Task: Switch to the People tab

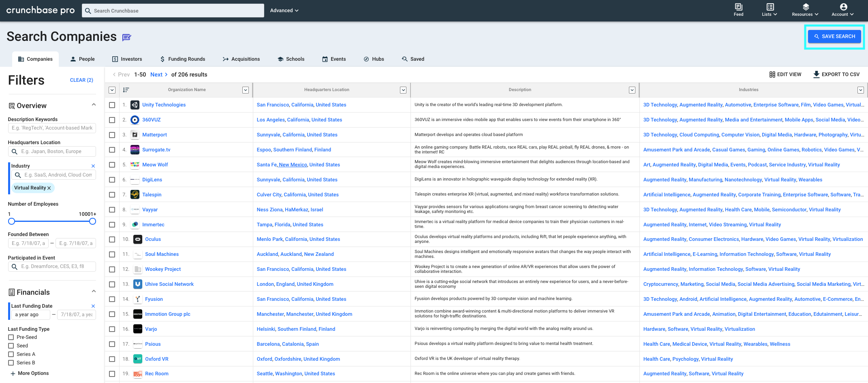Action: click(x=82, y=59)
